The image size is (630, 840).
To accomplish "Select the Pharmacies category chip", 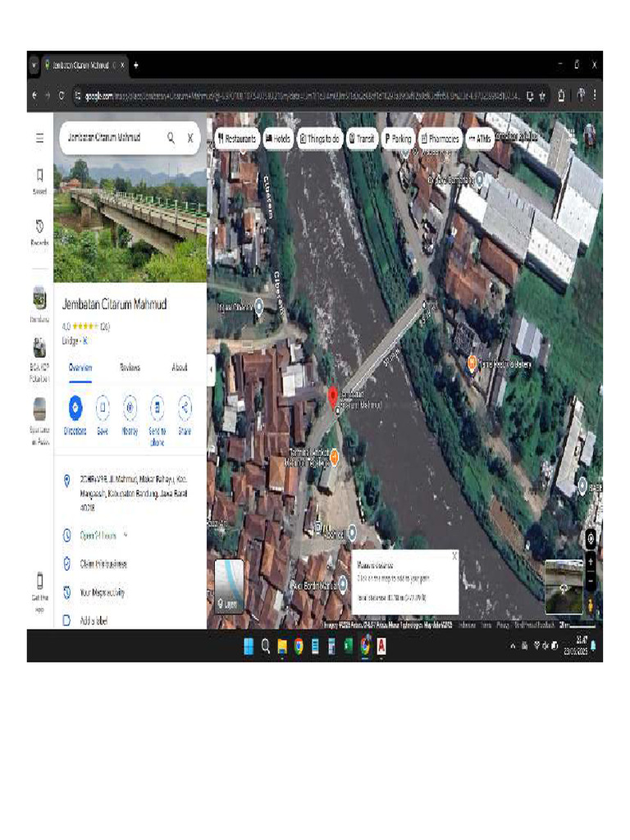I will [x=438, y=139].
